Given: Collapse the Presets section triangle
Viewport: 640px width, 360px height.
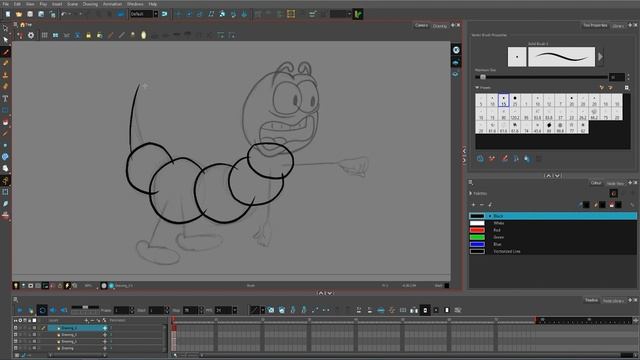Looking at the screenshot, I should (x=477, y=87).
